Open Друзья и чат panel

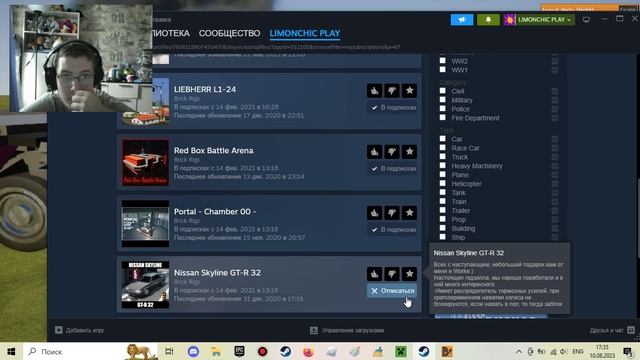612,330
